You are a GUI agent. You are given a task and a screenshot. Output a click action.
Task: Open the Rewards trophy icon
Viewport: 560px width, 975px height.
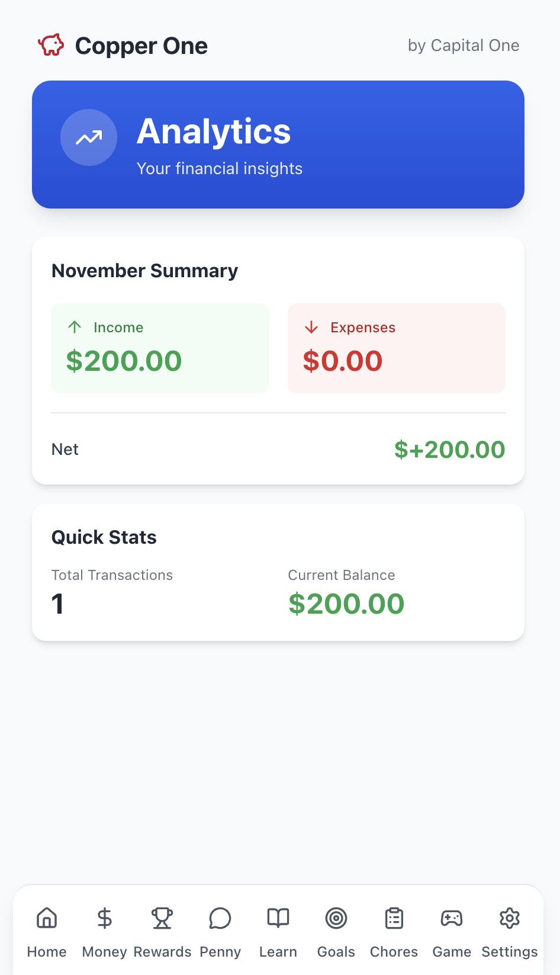[162, 918]
